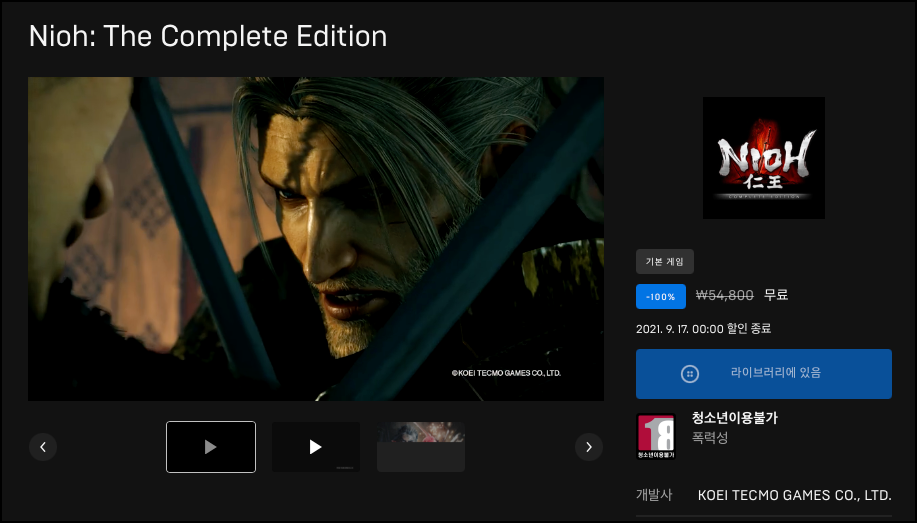
Task: Click the 할인 종료 date text
Action: pyautogui.click(x=704, y=329)
